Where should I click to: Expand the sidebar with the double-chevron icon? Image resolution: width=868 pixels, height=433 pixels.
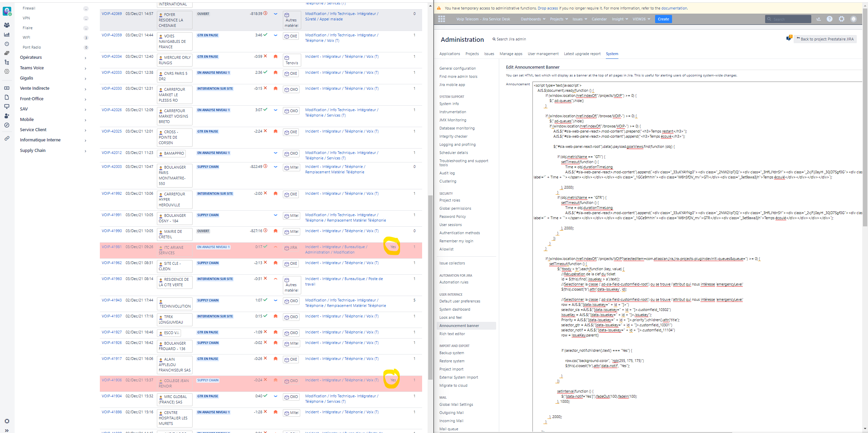tap(7, 431)
